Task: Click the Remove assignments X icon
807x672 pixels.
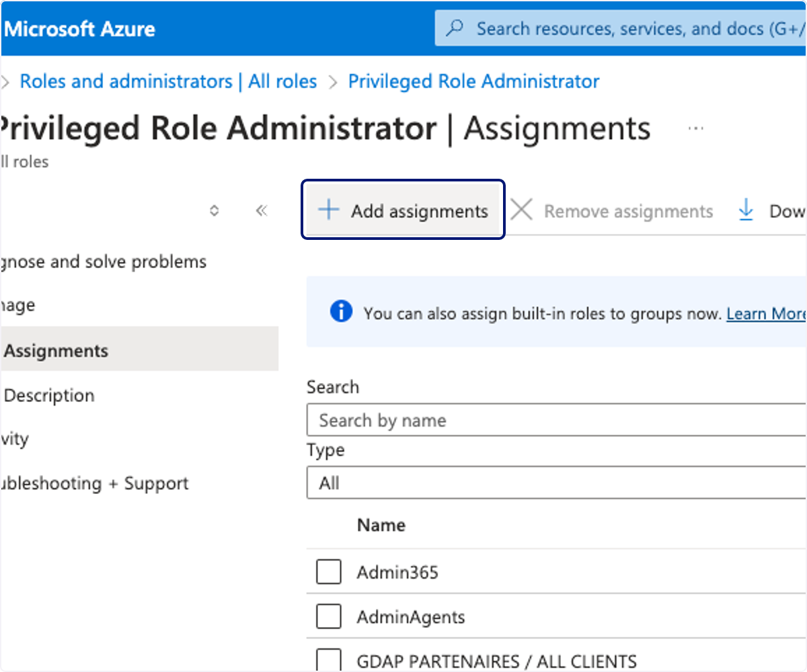Action: [x=521, y=210]
